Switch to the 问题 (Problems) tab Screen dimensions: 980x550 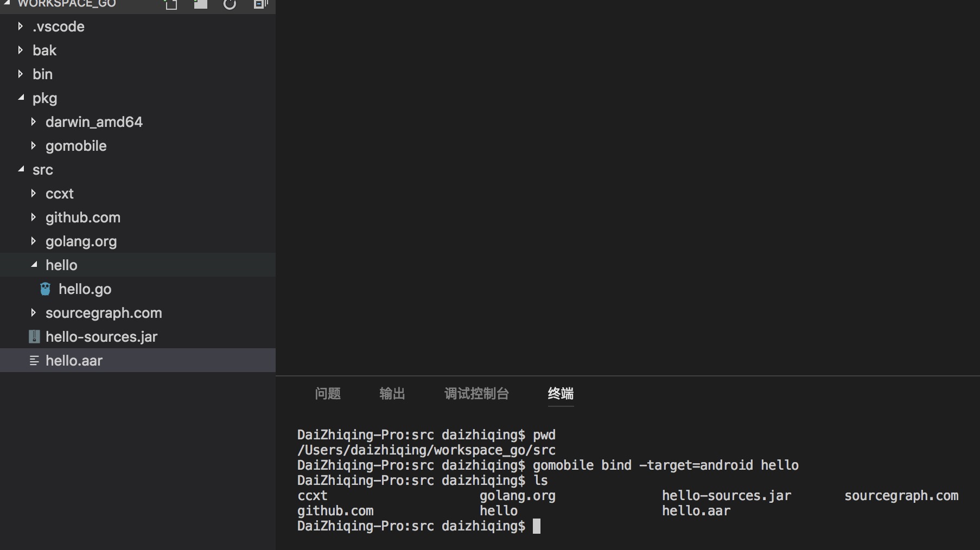tap(328, 394)
